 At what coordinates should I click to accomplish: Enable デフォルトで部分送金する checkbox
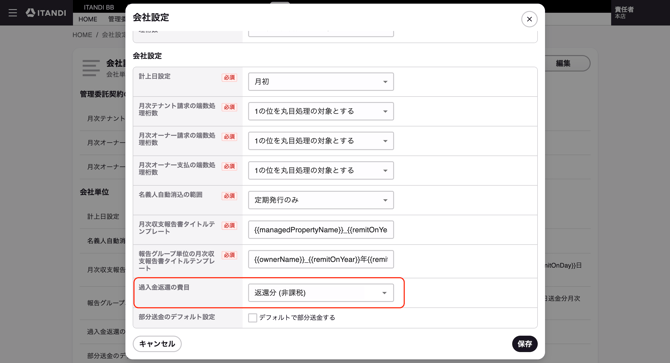point(253,318)
